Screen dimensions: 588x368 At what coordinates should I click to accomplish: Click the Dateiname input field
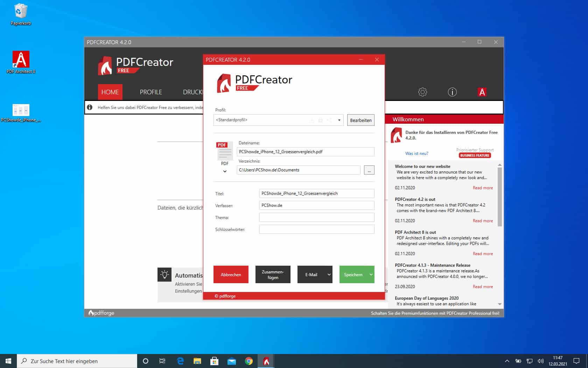[x=306, y=152]
